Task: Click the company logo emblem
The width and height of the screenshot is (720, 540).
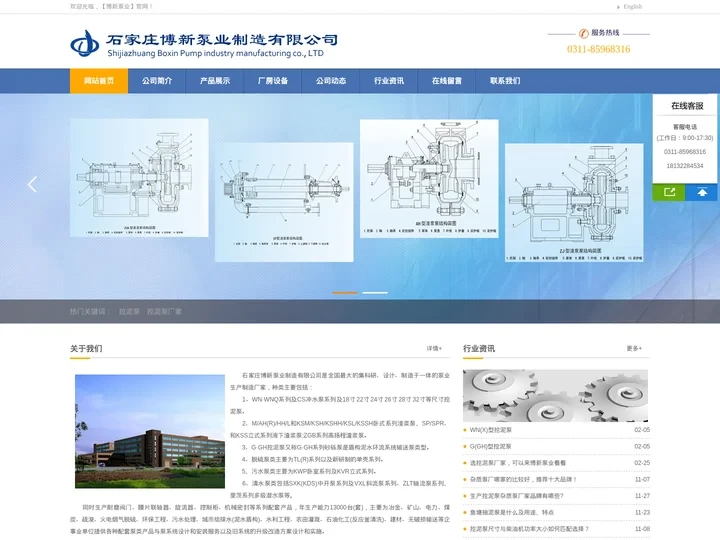Action: pyautogui.click(x=84, y=43)
